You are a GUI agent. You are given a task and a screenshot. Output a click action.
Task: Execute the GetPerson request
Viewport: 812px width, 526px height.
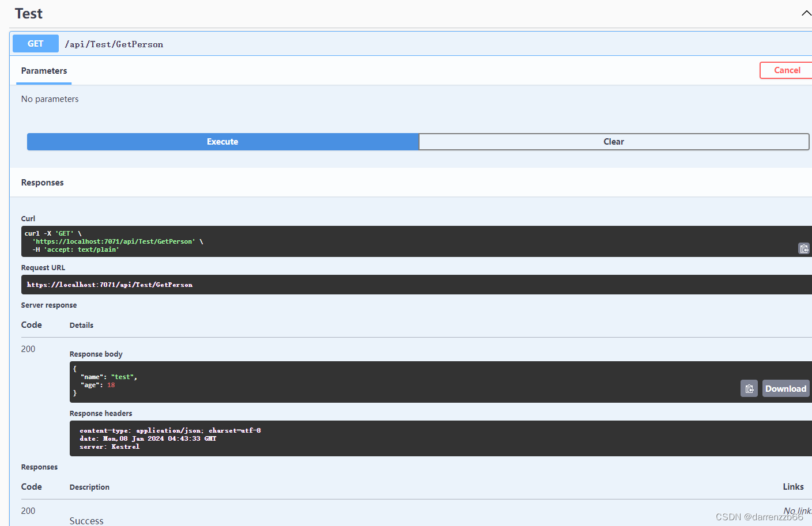(x=222, y=141)
